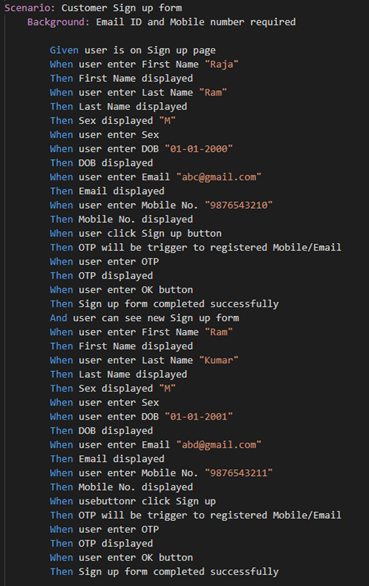This screenshot has width=369, height=586.
Task: Click the "01-01-2001" date string
Action: [x=199, y=416]
